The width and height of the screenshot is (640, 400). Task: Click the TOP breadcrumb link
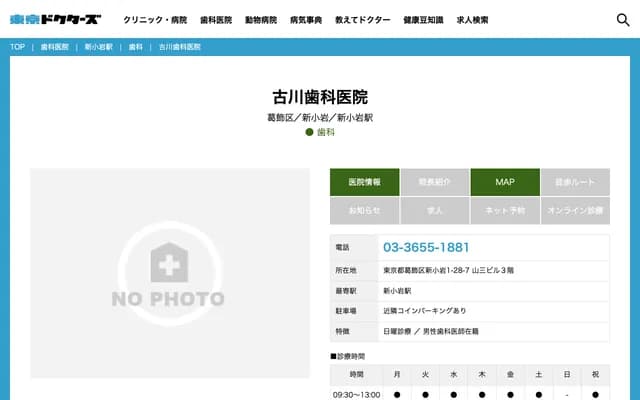pyautogui.click(x=18, y=47)
